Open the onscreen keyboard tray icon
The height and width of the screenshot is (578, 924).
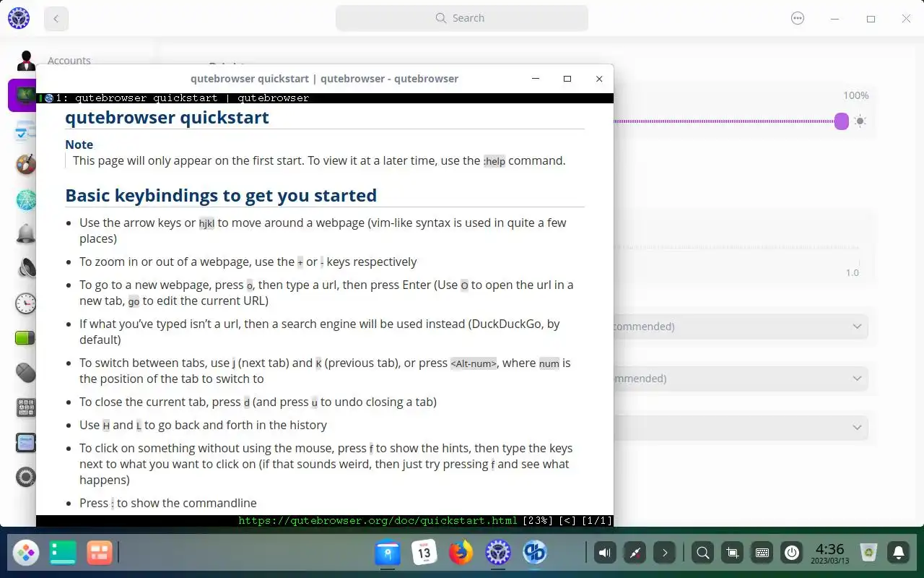[x=762, y=553]
